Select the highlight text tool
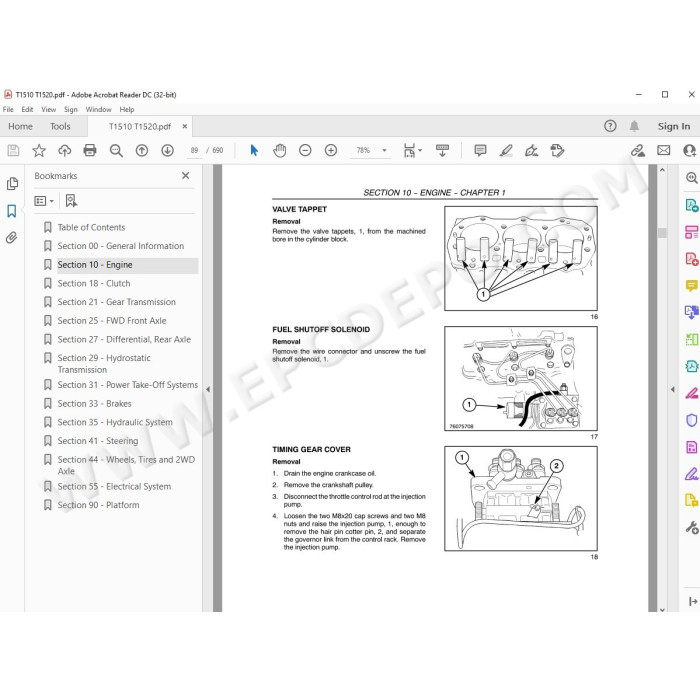 pyautogui.click(x=506, y=150)
